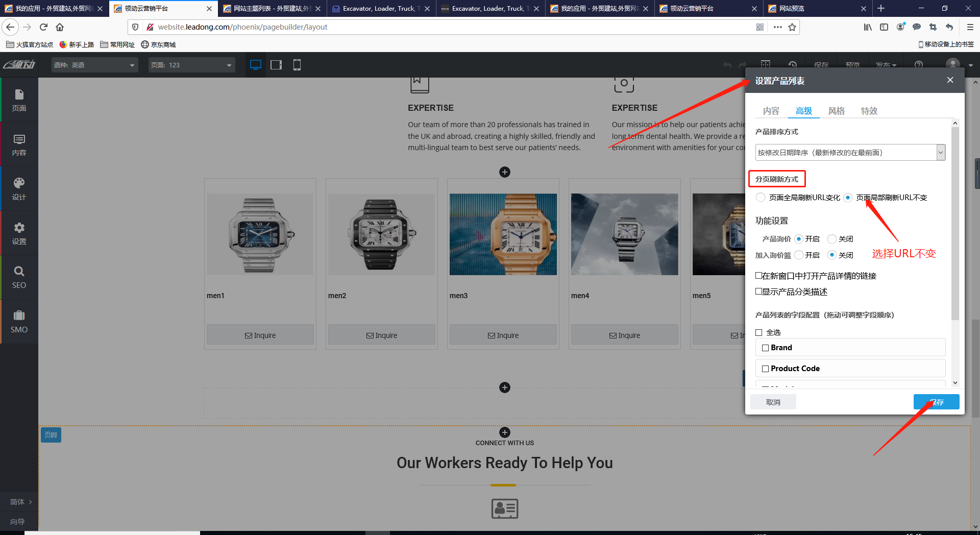This screenshot has width=980, height=535.
Task: Switch to the 内容 tab
Action: (771, 111)
